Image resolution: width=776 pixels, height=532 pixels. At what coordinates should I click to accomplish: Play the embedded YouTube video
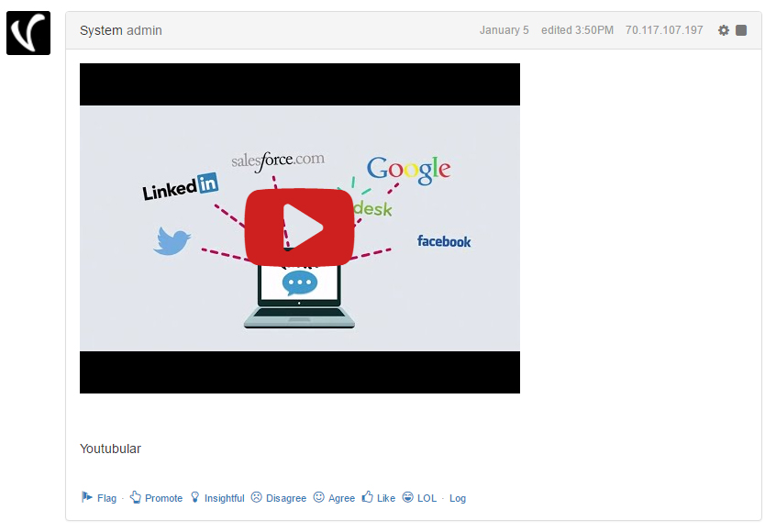tap(299, 227)
